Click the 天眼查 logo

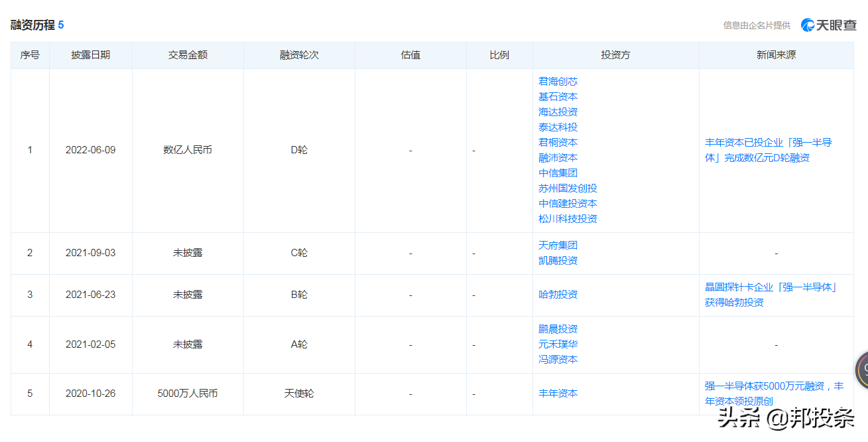coord(828,25)
